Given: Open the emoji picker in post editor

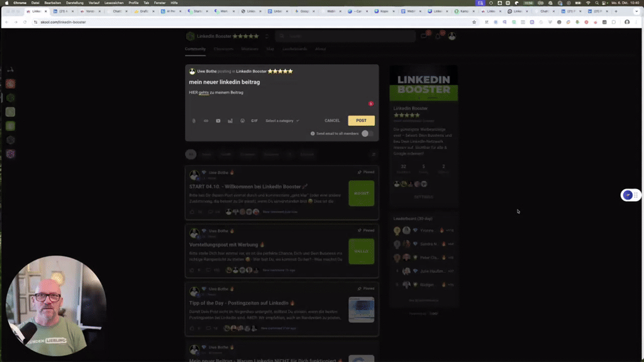Looking at the screenshot, I should 242,121.
